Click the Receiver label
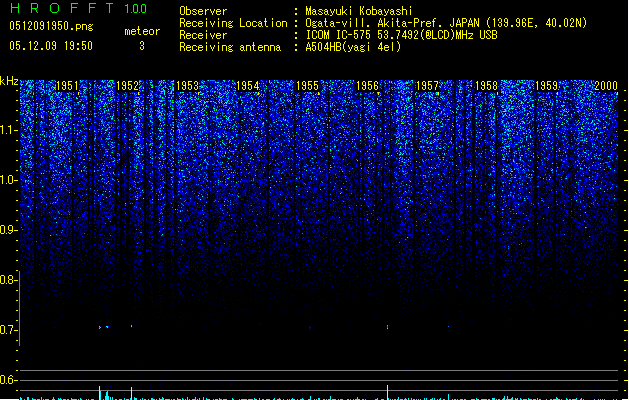 pos(203,35)
